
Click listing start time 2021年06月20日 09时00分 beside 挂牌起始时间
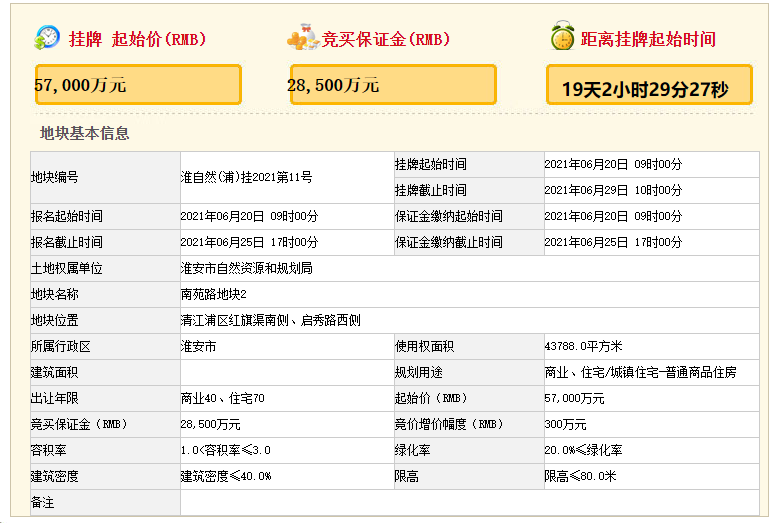tap(613, 164)
